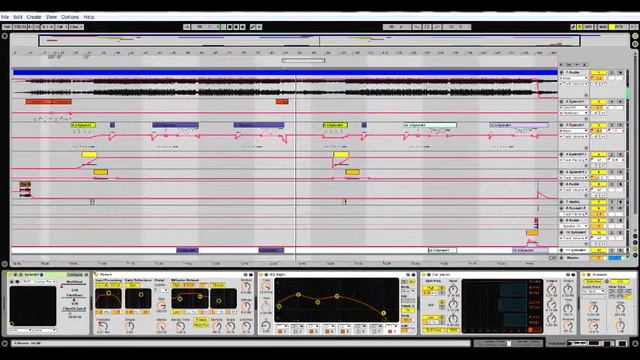Toggle the first EQ Eight filter band activator
The height and width of the screenshot is (360, 640).
280,331
